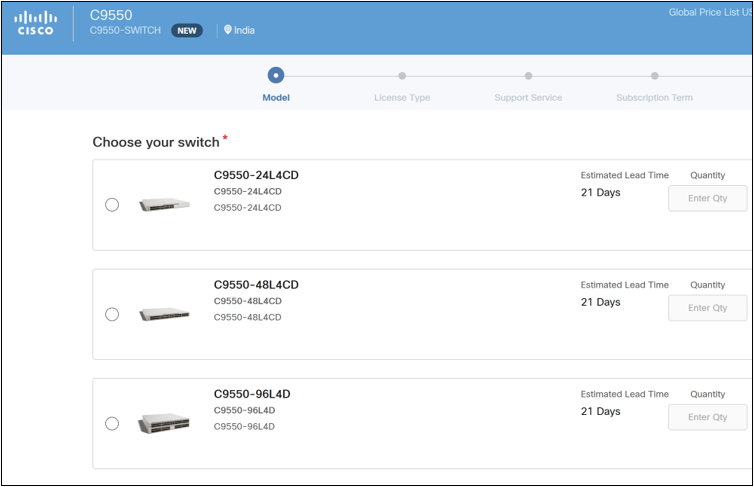The height and width of the screenshot is (487, 754).
Task: Click the Cisco logo
Action: 36,24
